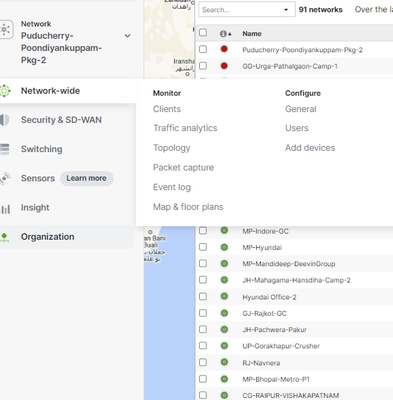Open General under Configure
Viewport: 393px width, 400px height.
pyautogui.click(x=301, y=109)
